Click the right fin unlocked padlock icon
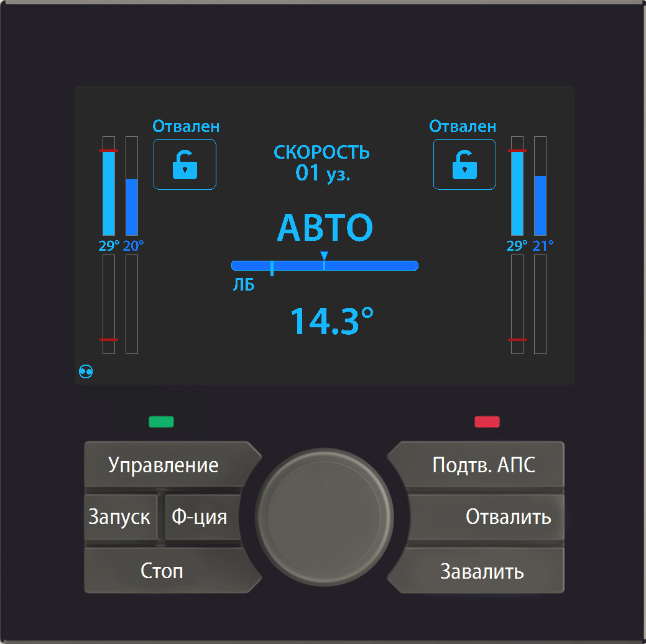This screenshot has height=644, width=646. 464,165
